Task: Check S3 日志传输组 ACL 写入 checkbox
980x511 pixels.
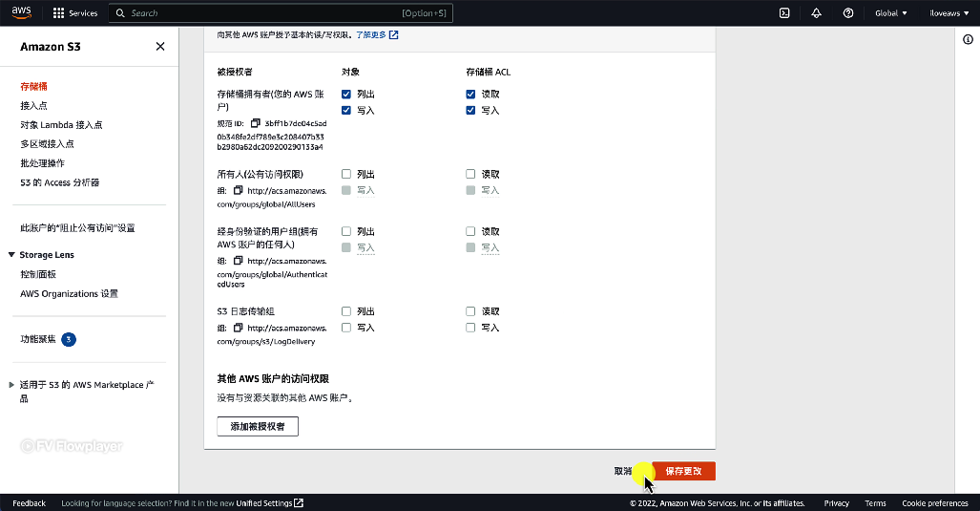Action: pyautogui.click(x=470, y=327)
